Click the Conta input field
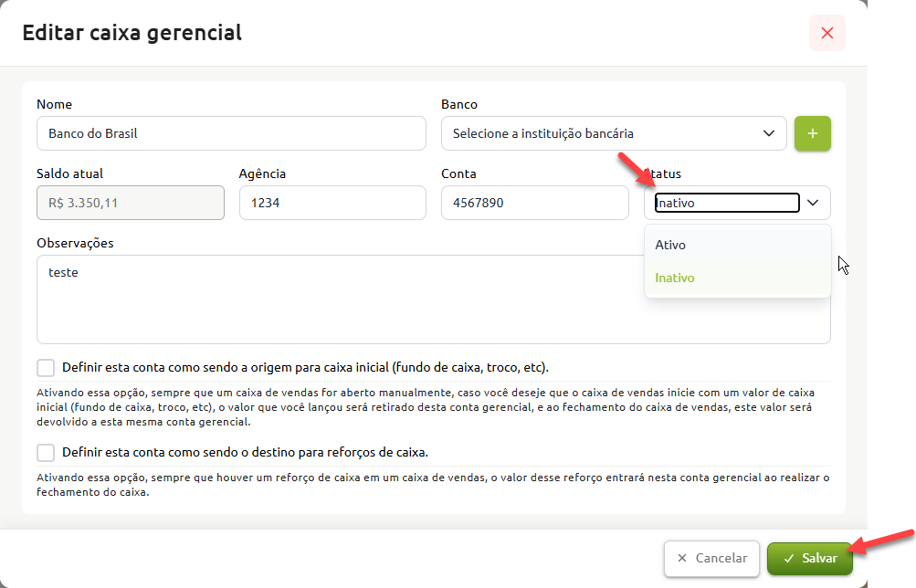 534,203
